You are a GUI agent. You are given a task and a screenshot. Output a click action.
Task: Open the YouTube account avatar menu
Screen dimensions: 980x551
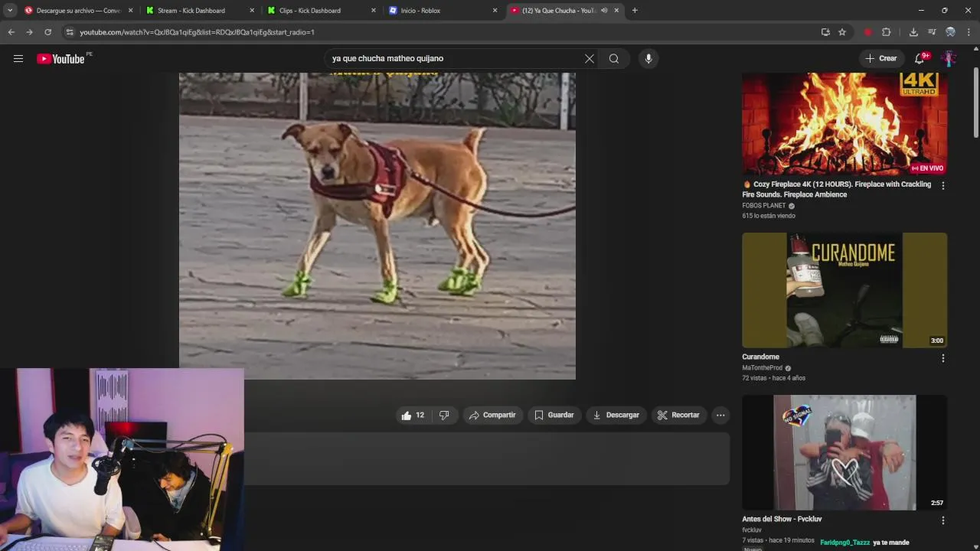(x=949, y=59)
